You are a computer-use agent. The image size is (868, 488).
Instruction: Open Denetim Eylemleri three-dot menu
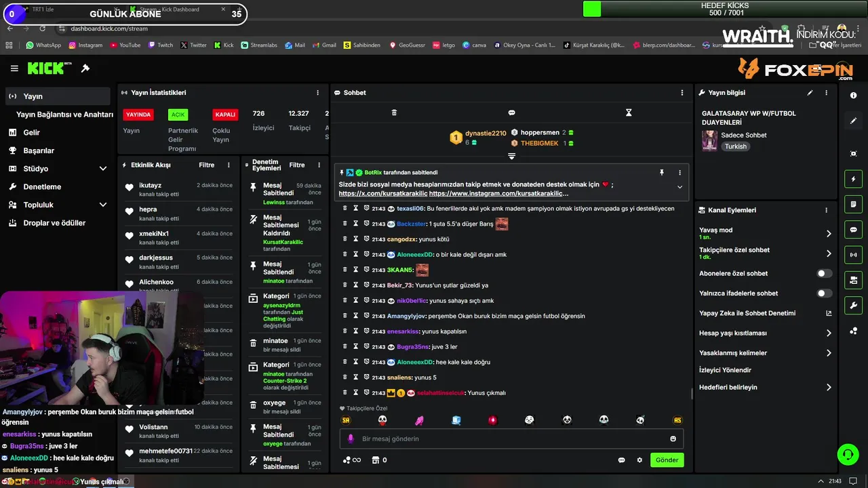click(319, 165)
